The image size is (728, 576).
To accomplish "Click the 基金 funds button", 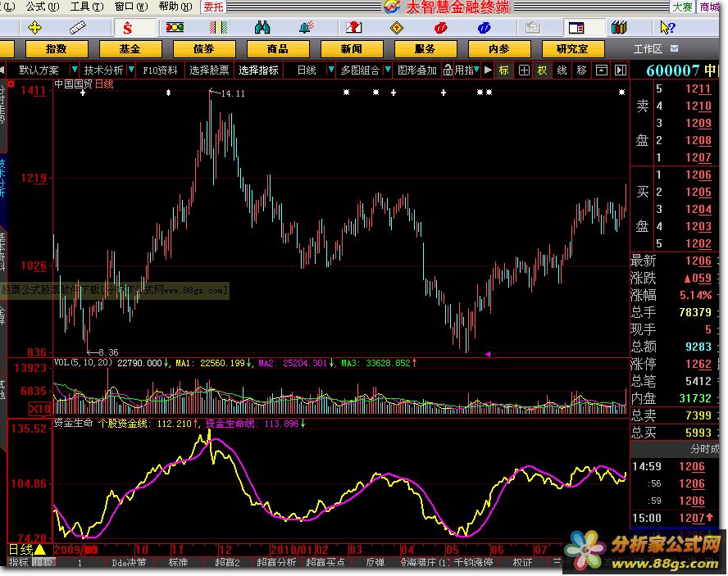I will point(130,48).
